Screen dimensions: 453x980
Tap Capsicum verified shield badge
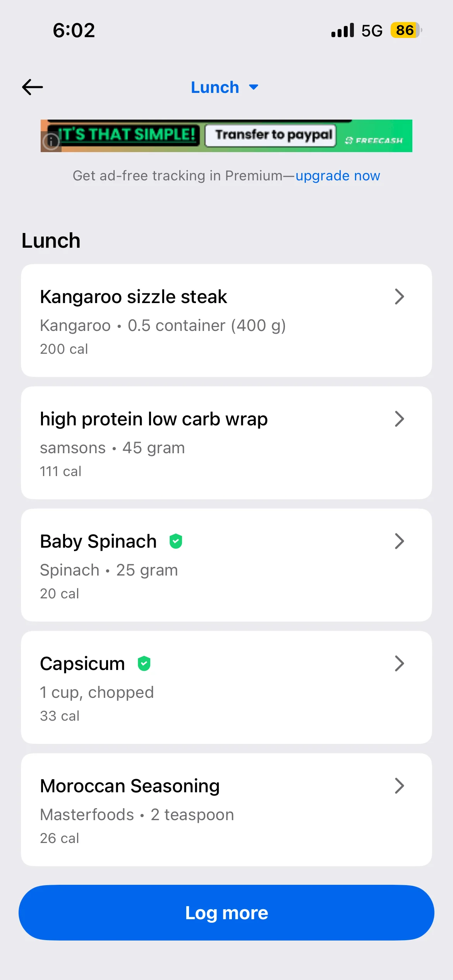pyautogui.click(x=144, y=663)
